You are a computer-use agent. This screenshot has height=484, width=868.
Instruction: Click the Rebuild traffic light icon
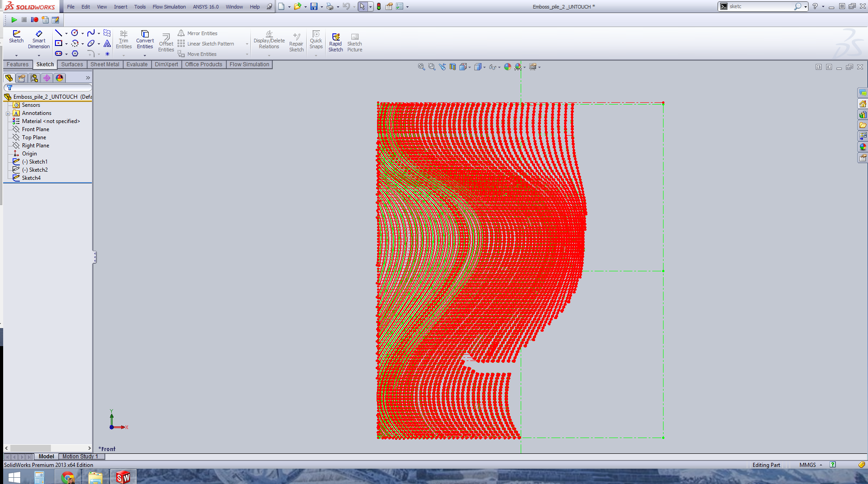click(x=379, y=6)
